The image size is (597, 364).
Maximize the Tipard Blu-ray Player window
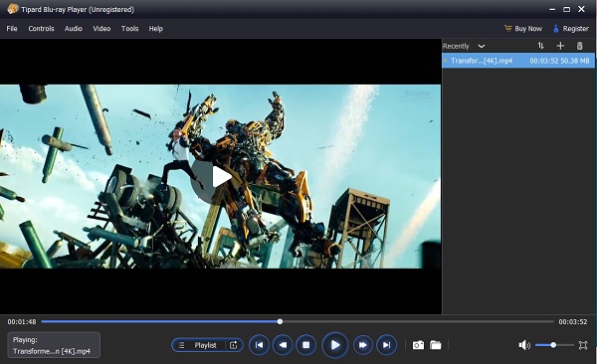pyautogui.click(x=567, y=9)
